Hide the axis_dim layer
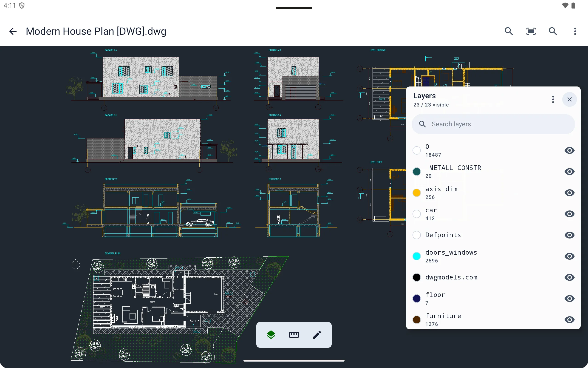The image size is (588, 368). (x=569, y=193)
